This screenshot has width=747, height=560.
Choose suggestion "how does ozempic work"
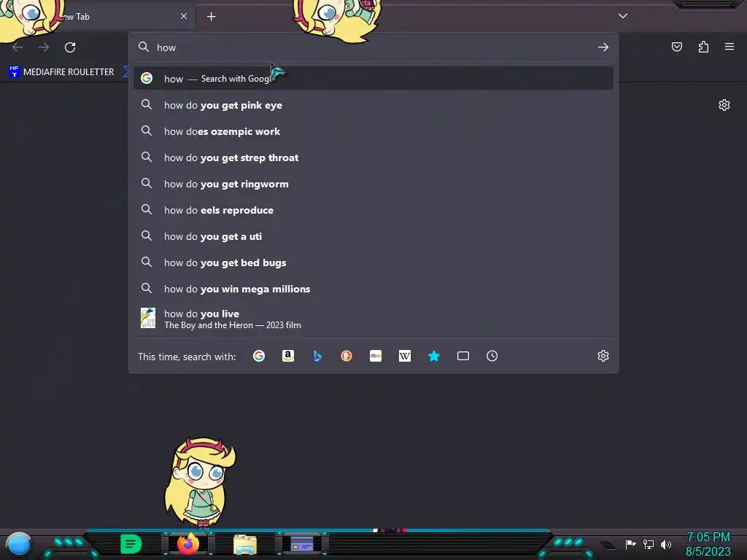pos(373,131)
